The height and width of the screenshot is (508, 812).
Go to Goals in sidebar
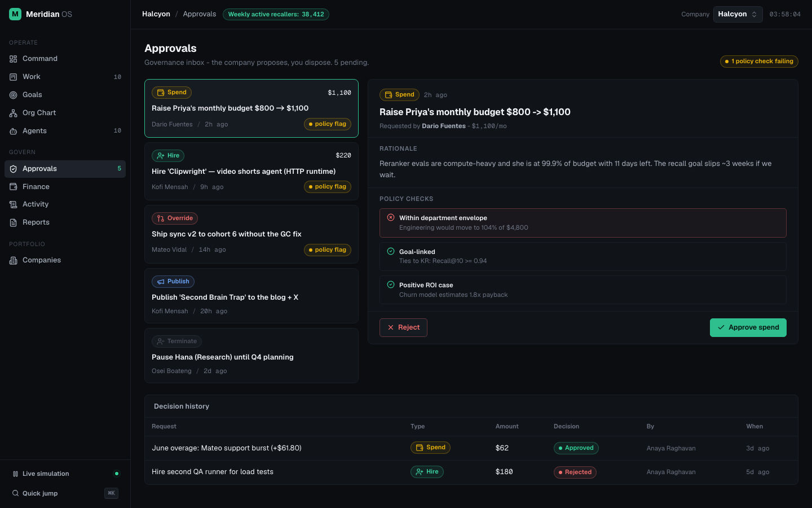click(x=65, y=95)
